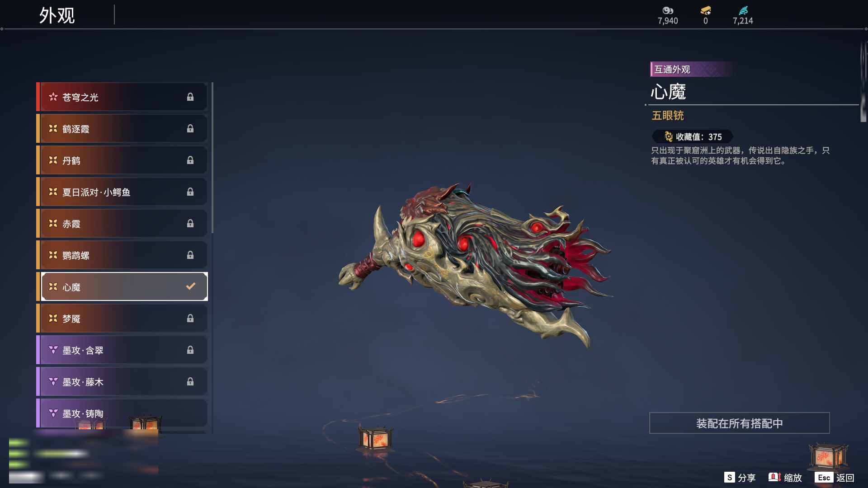Click the S key share icon
868x488 pixels.
click(729, 478)
